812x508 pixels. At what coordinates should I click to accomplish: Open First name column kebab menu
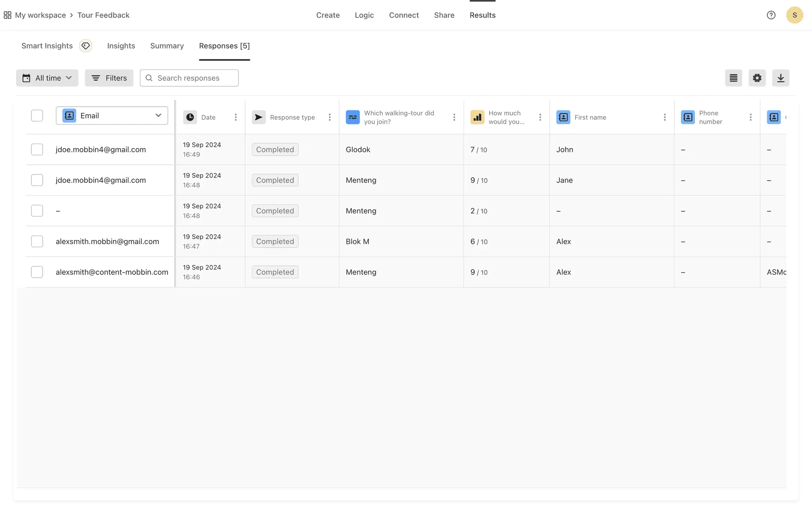click(x=664, y=117)
